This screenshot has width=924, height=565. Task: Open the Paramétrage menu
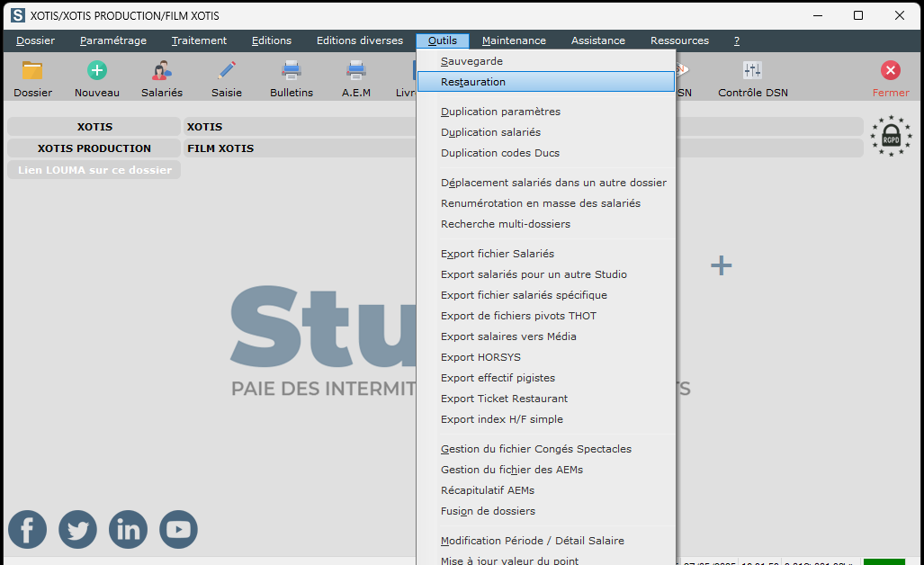coord(113,40)
